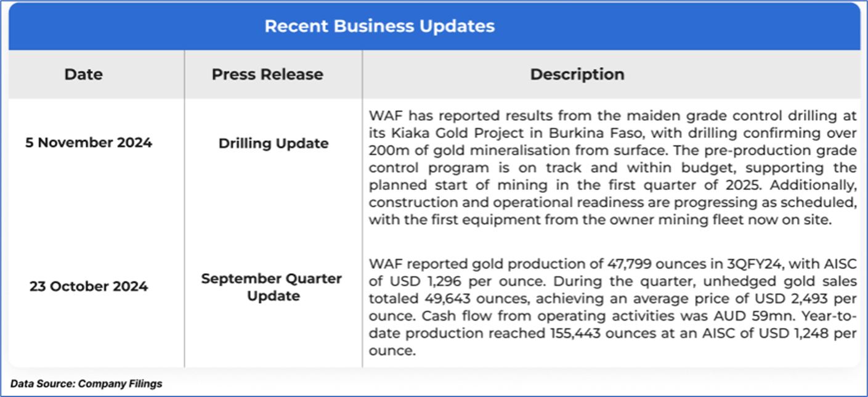Click the 3QFY24 gold production description paragraph
The height and width of the screenshot is (397, 868).
tap(612, 307)
